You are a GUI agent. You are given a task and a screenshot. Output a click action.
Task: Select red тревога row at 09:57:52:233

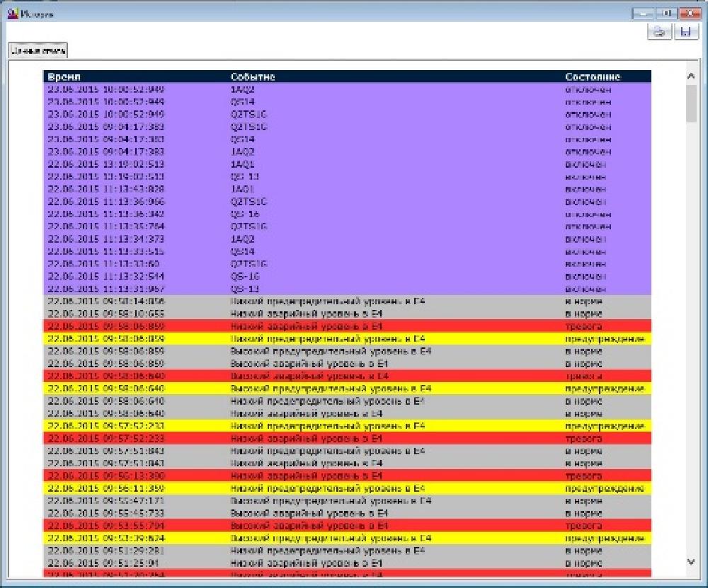tap(347, 439)
